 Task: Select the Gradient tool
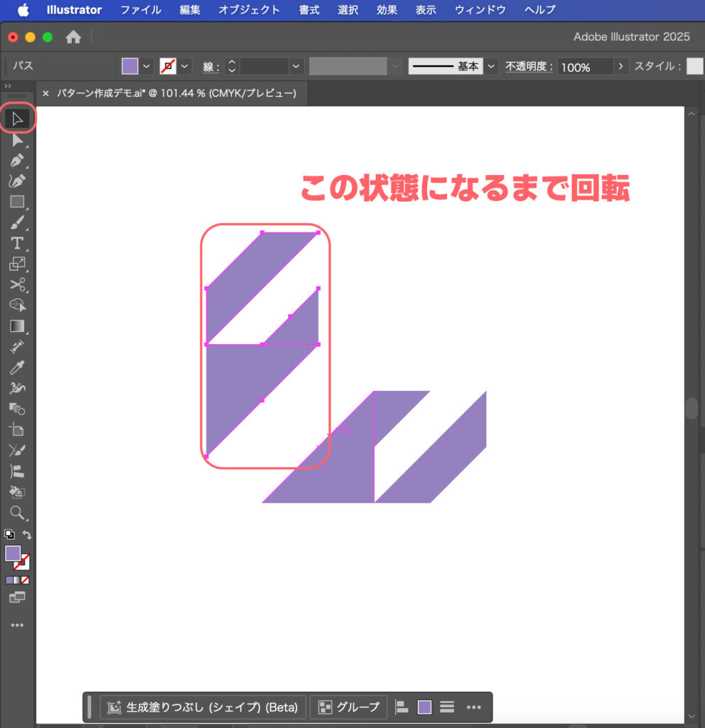click(17, 326)
